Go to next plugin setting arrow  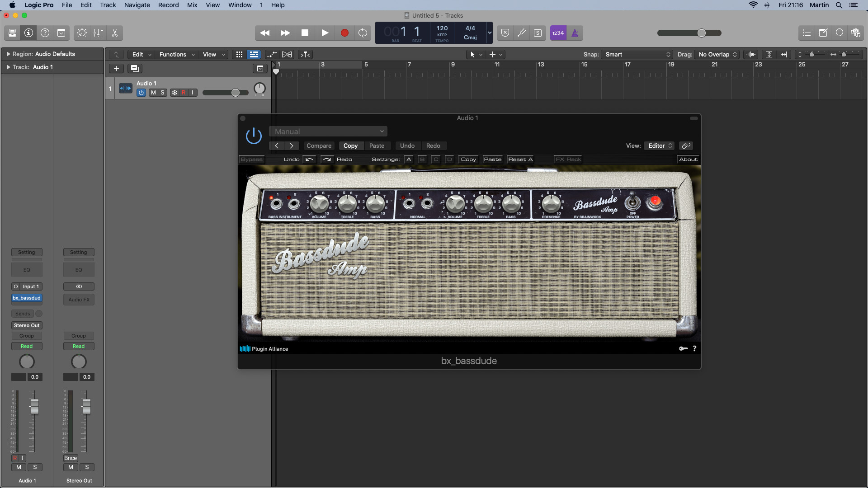point(292,145)
